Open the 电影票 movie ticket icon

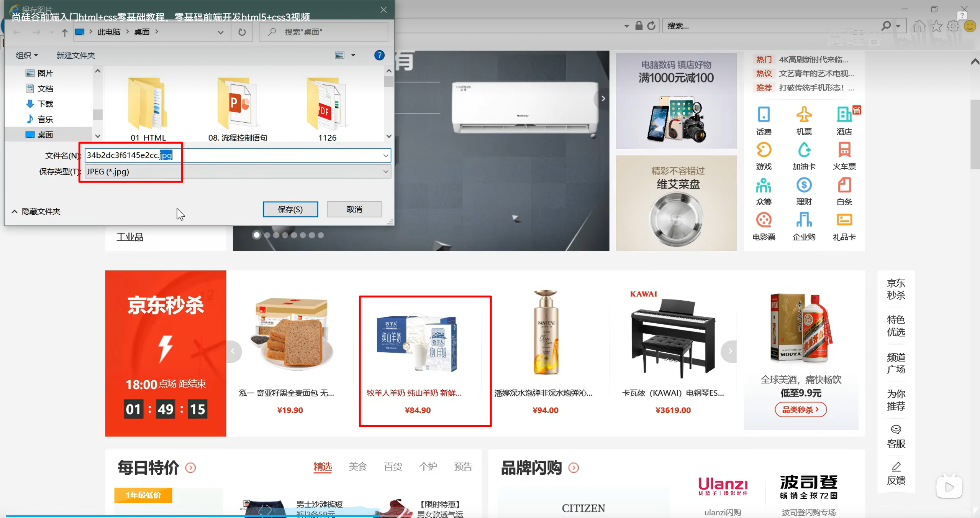[764, 220]
